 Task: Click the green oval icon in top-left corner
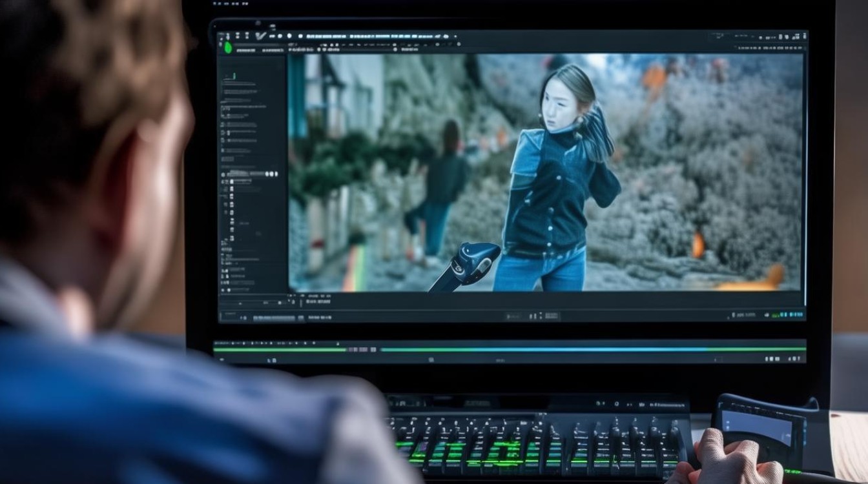227,46
